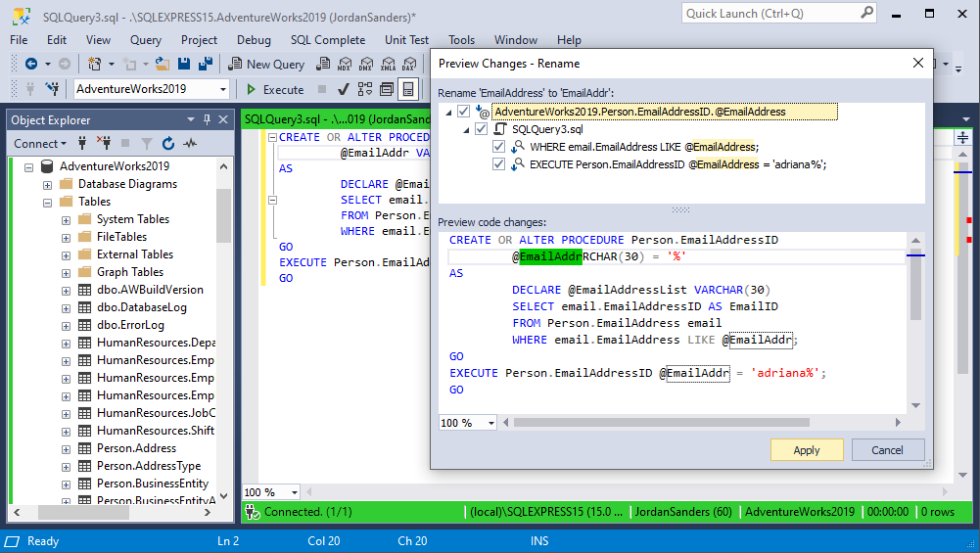This screenshot has width=980, height=553.
Task: Toggle the IntelliSense Enabled icon
Action: pos(408,89)
